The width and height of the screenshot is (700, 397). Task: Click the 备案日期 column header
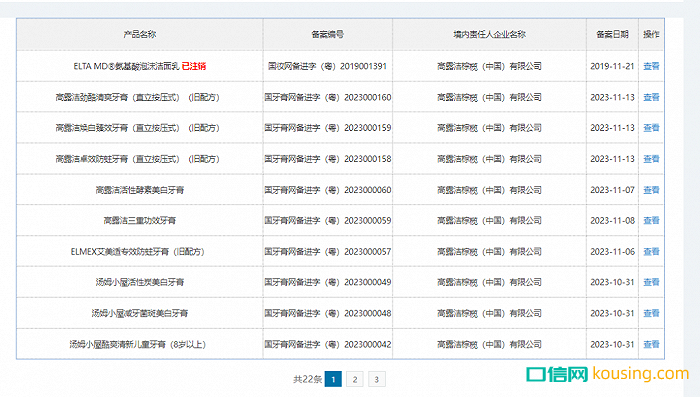click(612, 34)
